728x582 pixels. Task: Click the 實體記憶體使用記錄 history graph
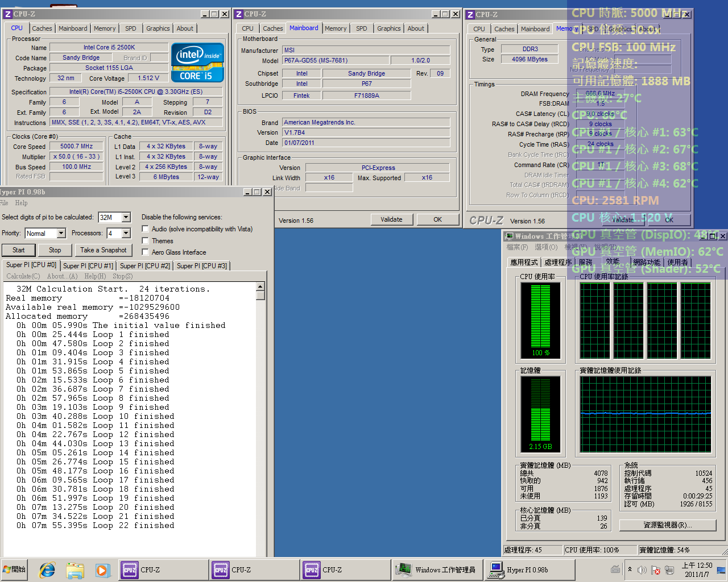pyautogui.click(x=646, y=414)
